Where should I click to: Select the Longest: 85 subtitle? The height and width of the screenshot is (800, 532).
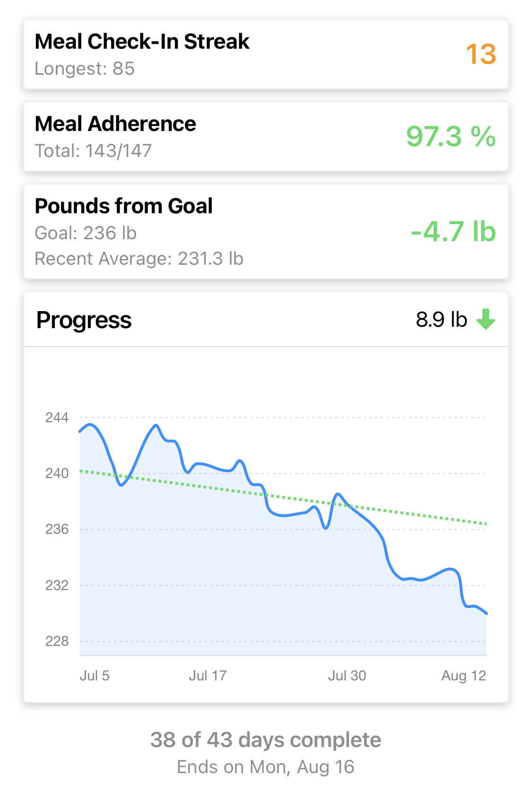point(85,69)
